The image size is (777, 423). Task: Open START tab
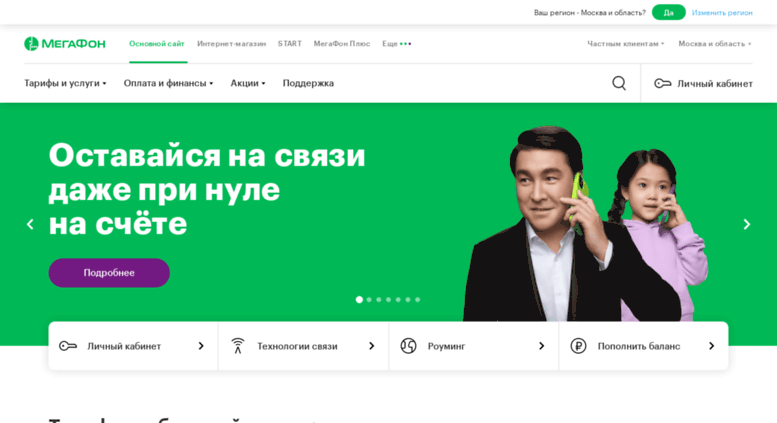pos(290,44)
